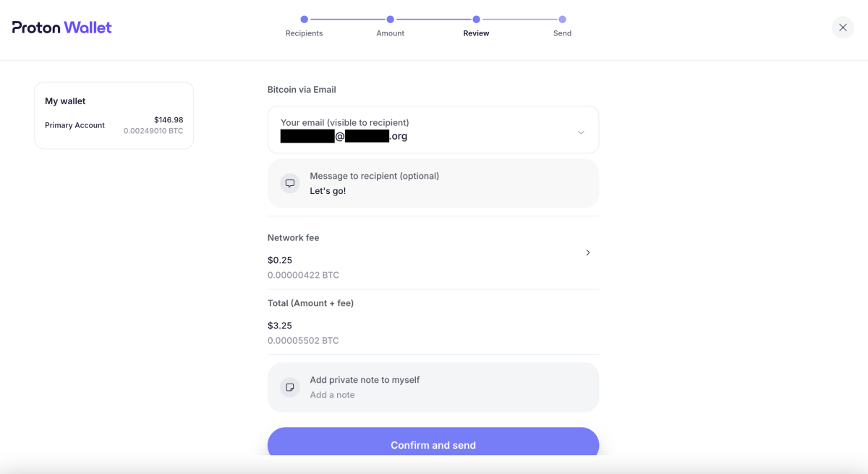Image resolution: width=868 pixels, height=474 pixels.
Task: Click Add a note field
Action: click(332, 395)
